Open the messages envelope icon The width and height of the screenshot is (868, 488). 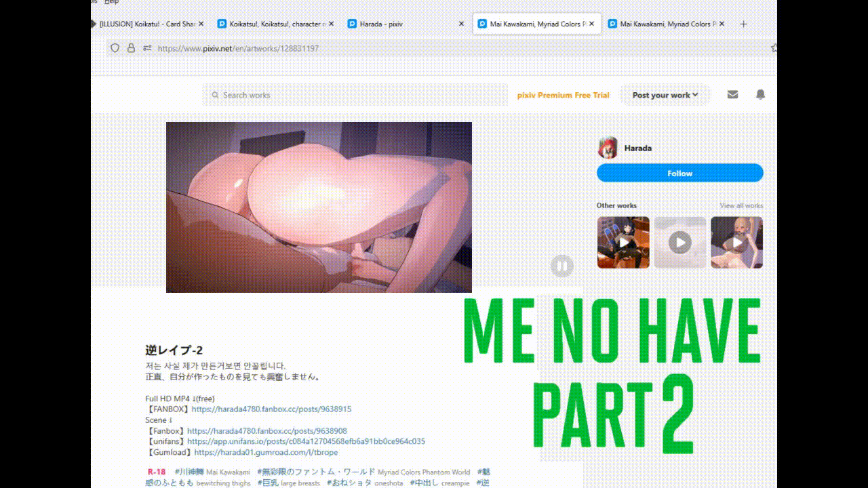point(732,95)
